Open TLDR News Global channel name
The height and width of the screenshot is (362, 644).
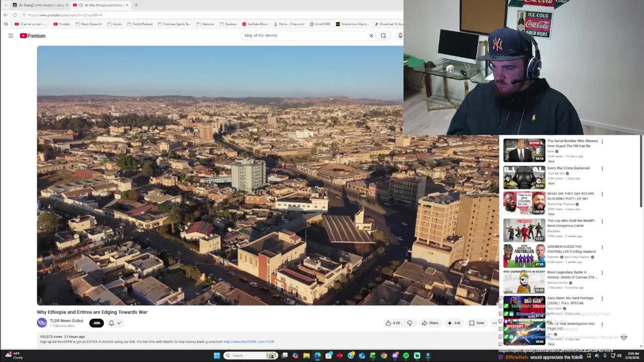66,321
